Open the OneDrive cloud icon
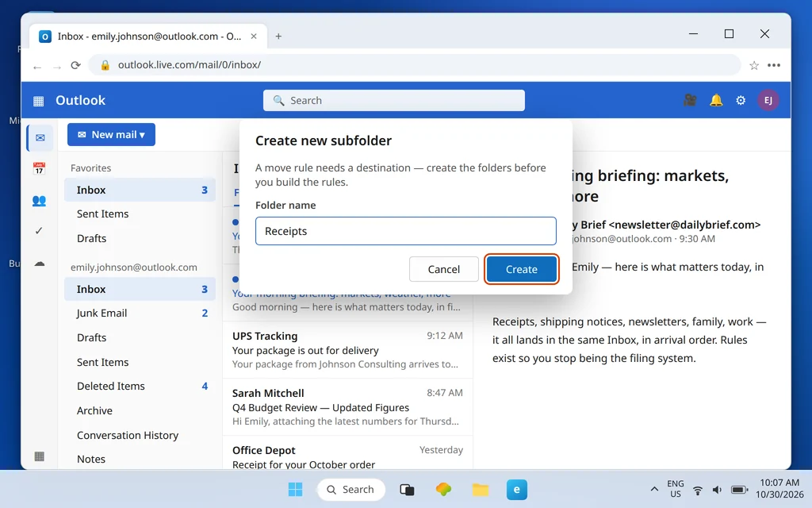This screenshot has height=508, width=812. tap(40, 264)
